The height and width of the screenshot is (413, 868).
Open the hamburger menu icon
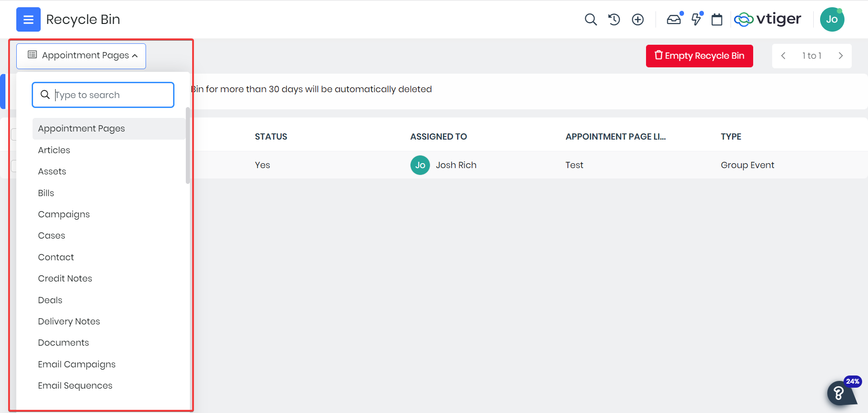tap(28, 19)
